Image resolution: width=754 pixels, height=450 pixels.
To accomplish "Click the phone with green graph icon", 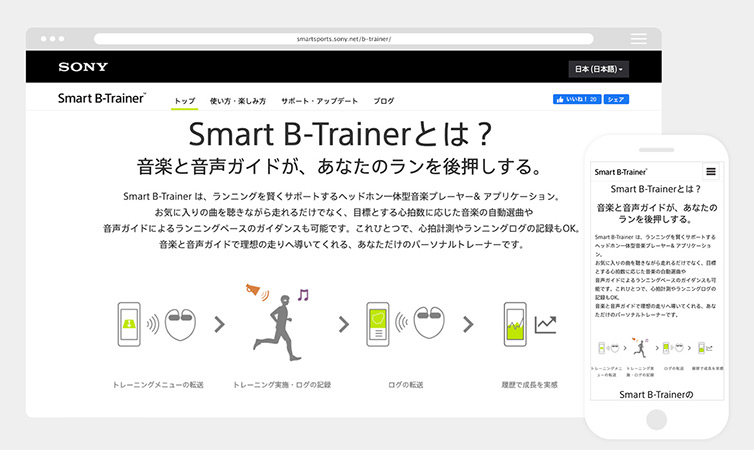I will [x=515, y=324].
